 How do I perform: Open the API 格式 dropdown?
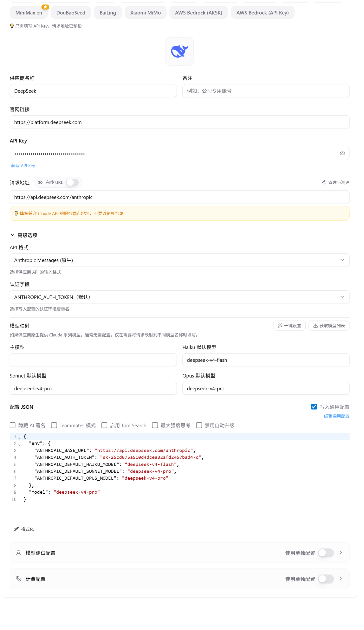tap(179, 260)
